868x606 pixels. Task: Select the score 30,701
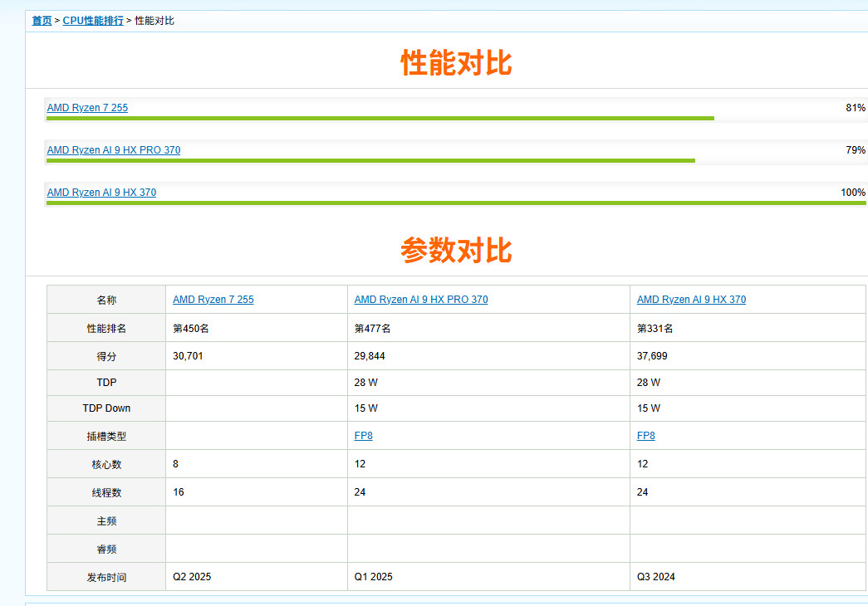click(x=188, y=356)
